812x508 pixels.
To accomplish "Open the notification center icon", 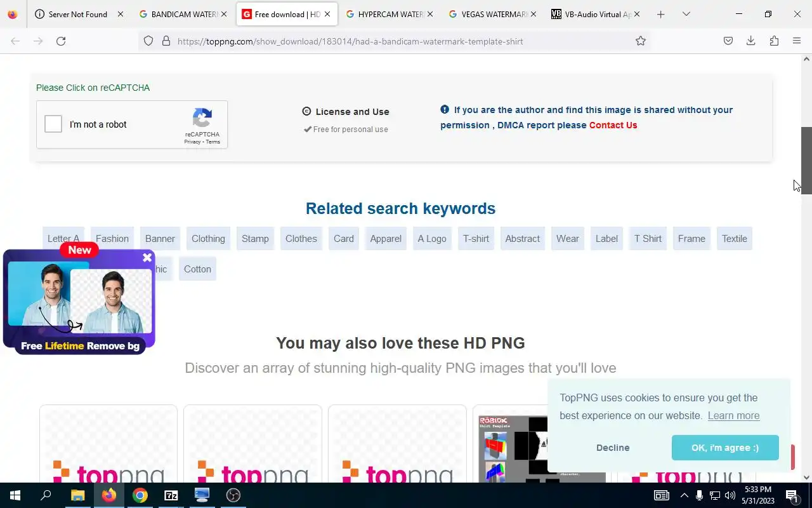I will (792, 495).
